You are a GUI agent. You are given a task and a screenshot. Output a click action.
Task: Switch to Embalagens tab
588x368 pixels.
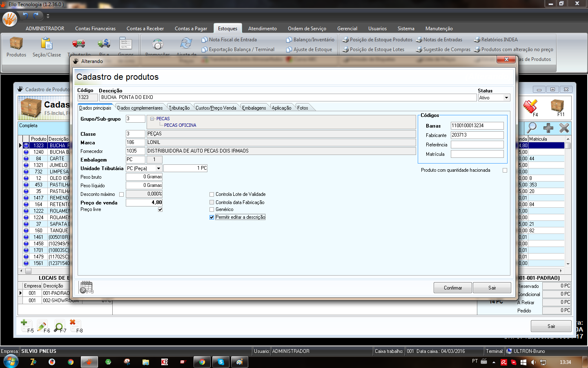(x=254, y=108)
